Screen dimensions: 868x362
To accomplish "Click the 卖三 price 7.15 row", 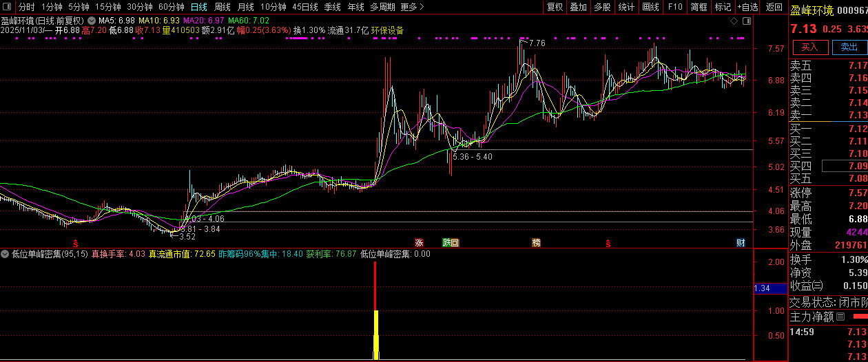I will (x=828, y=90).
